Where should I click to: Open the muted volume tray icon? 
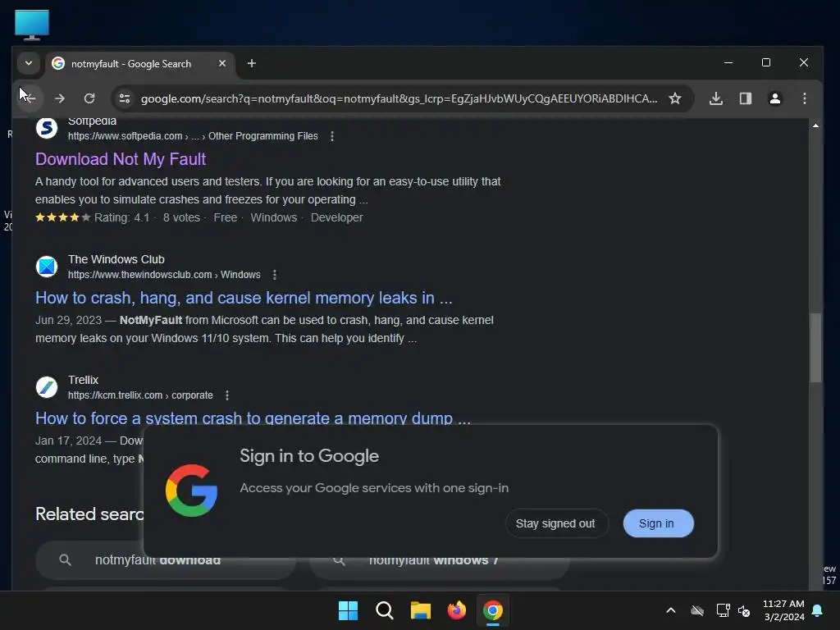(744, 610)
